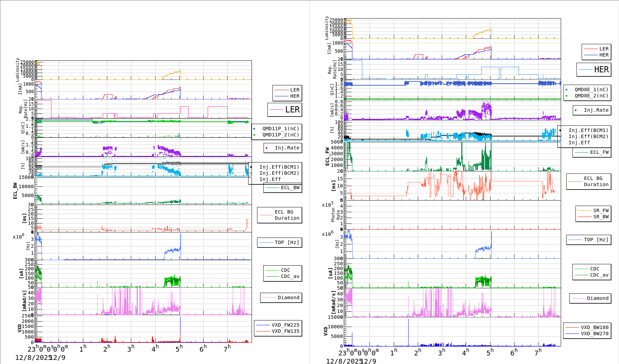Click ECL BG Duration legend, right plot
This screenshot has height=364, width=619.
click(x=588, y=181)
